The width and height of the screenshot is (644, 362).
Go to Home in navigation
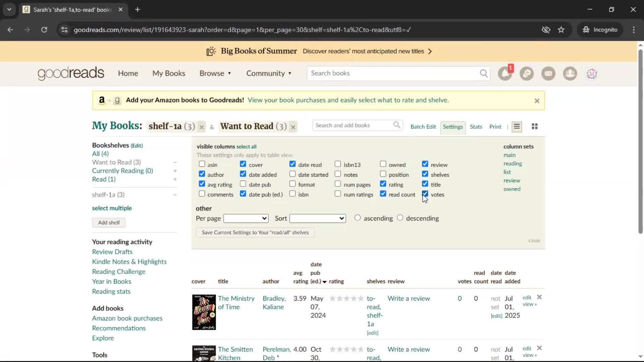click(128, 73)
